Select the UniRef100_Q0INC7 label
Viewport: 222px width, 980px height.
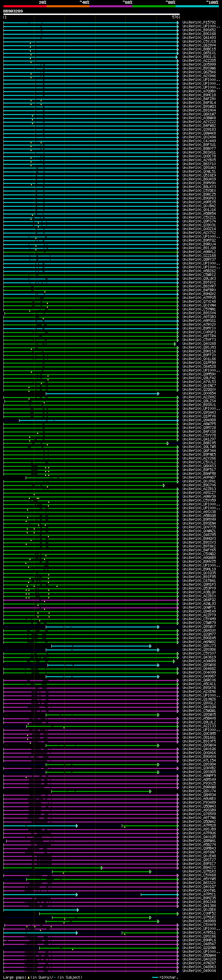pyautogui.click(x=199, y=386)
